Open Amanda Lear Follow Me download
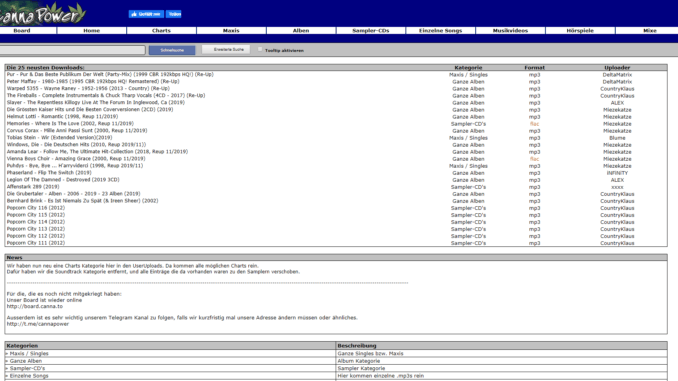This screenshot has width=678, height=381. (x=97, y=151)
